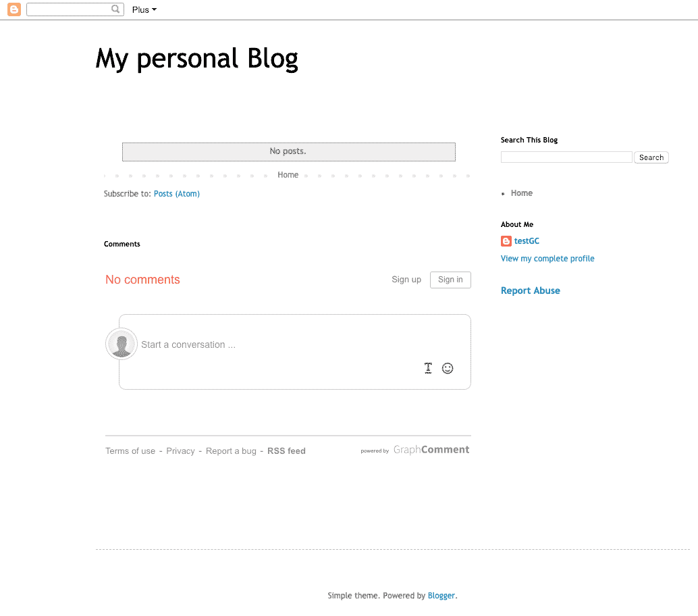Viewport: 698px width, 616px height.
Task: Open the RSS feed link
Action: coord(286,451)
